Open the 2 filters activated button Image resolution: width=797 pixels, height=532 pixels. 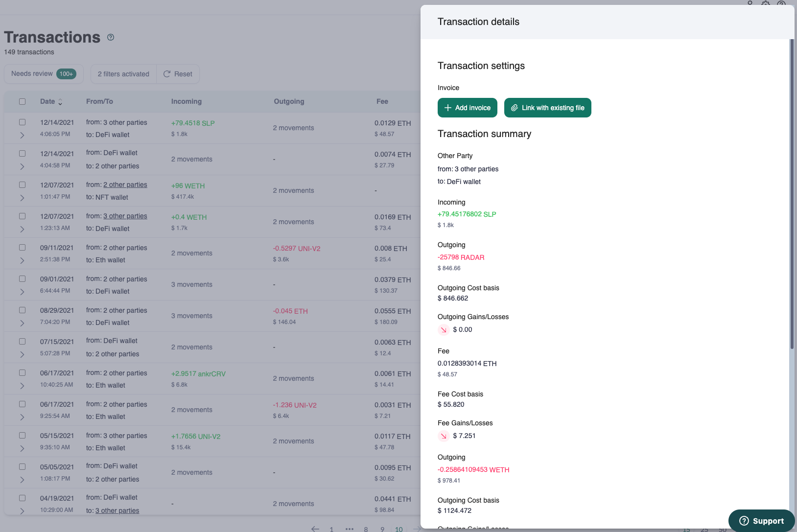(x=123, y=74)
